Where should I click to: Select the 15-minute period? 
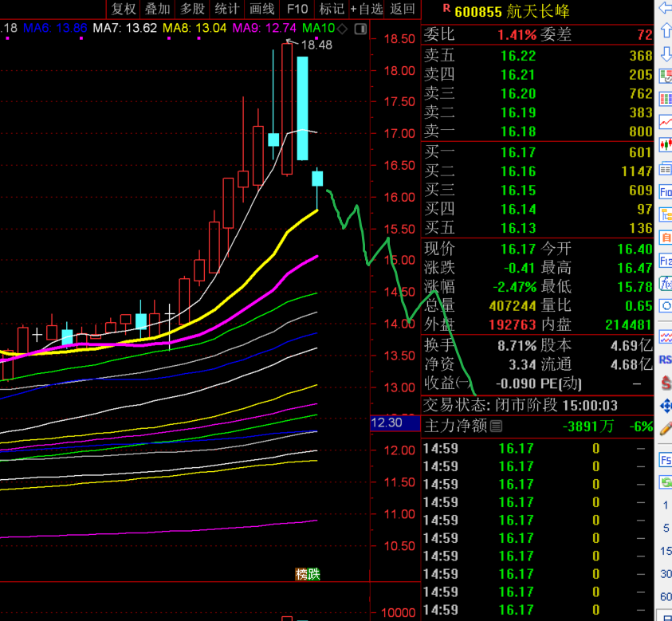point(666,550)
